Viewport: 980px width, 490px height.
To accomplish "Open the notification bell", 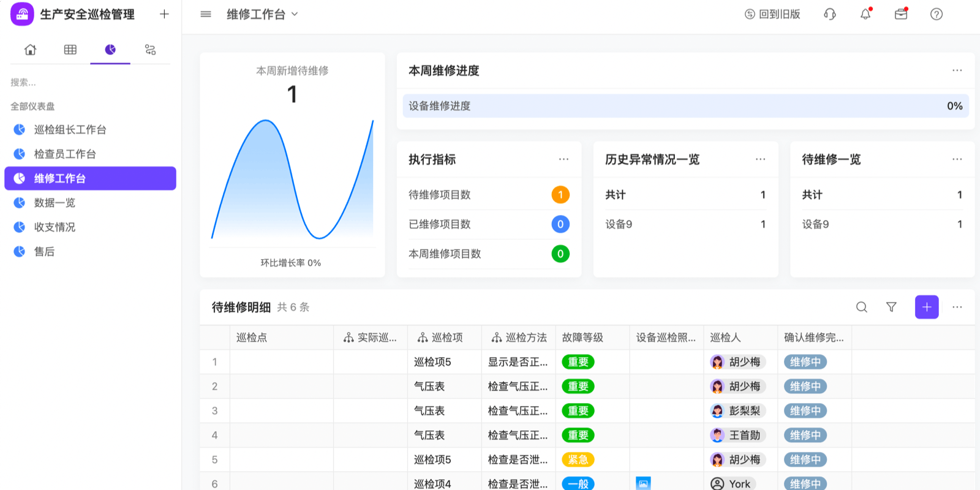I will tap(865, 14).
